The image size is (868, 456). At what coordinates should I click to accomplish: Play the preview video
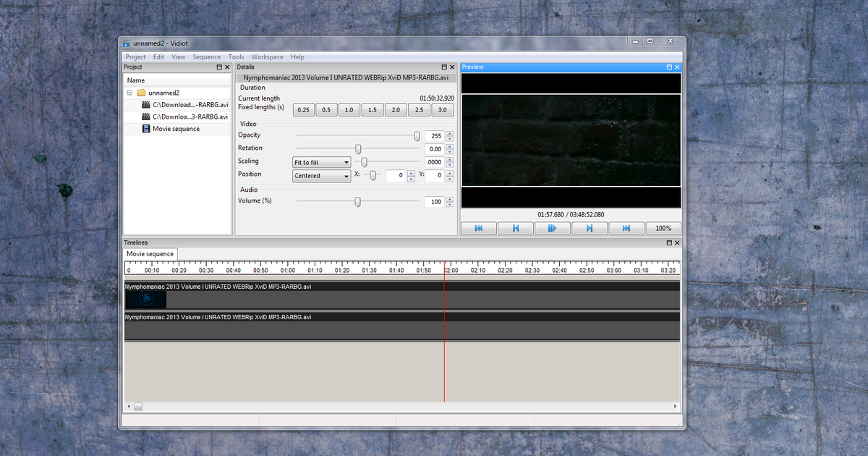pyautogui.click(x=553, y=228)
